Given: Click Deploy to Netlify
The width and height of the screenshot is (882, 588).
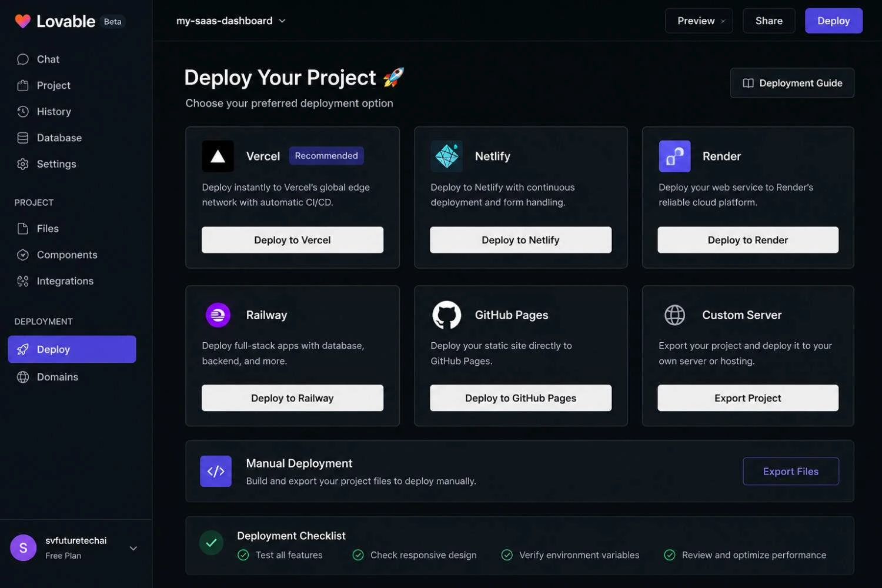Looking at the screenshot, I should (x=520, y=240).
